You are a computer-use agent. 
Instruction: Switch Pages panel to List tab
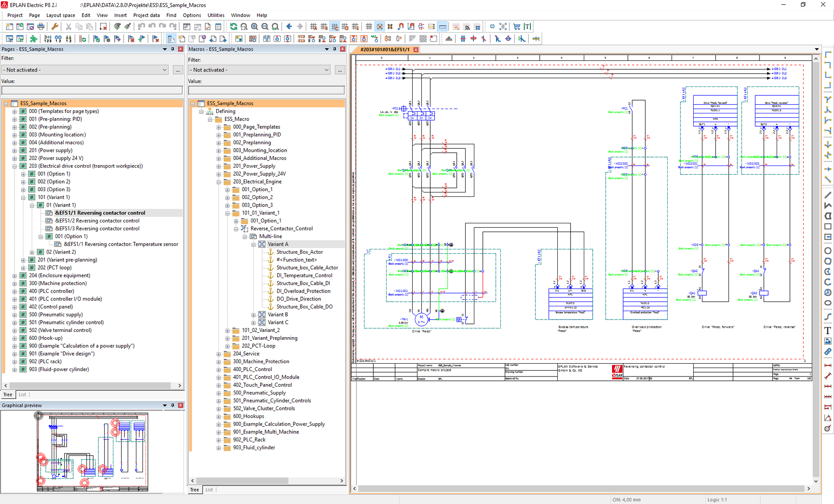pos(23,395)
